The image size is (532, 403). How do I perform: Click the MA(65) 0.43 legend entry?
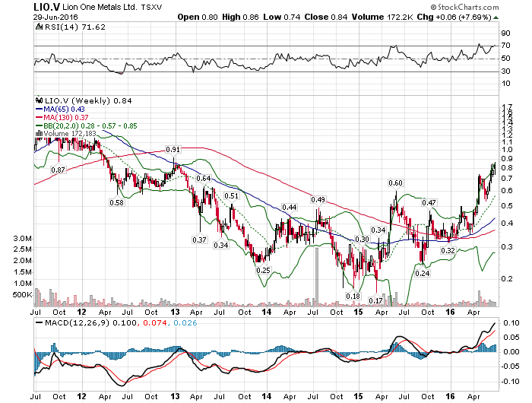tap(64, 109)
